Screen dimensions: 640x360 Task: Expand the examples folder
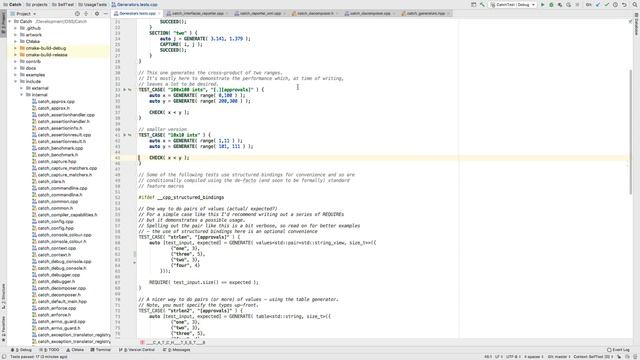point(16,75)
